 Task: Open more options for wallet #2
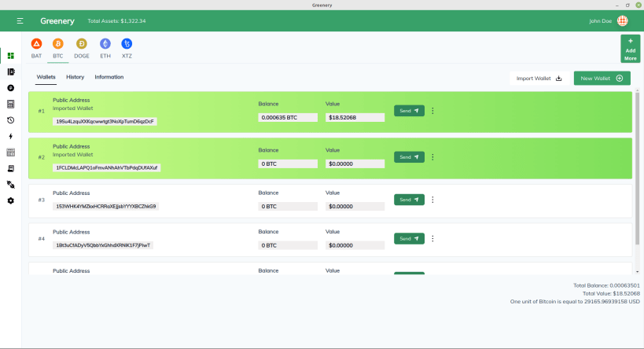(432, 157)
